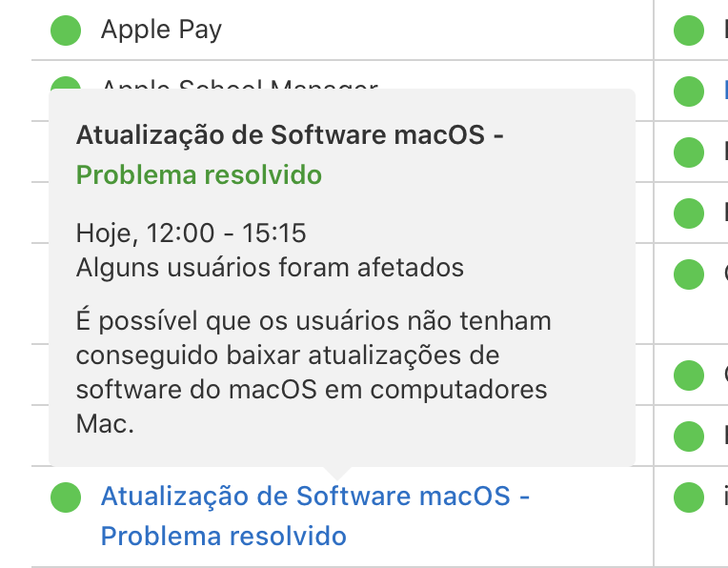Click the Apple School Manager service label
This screenshot has width=728, height=568.
point(238,85)
